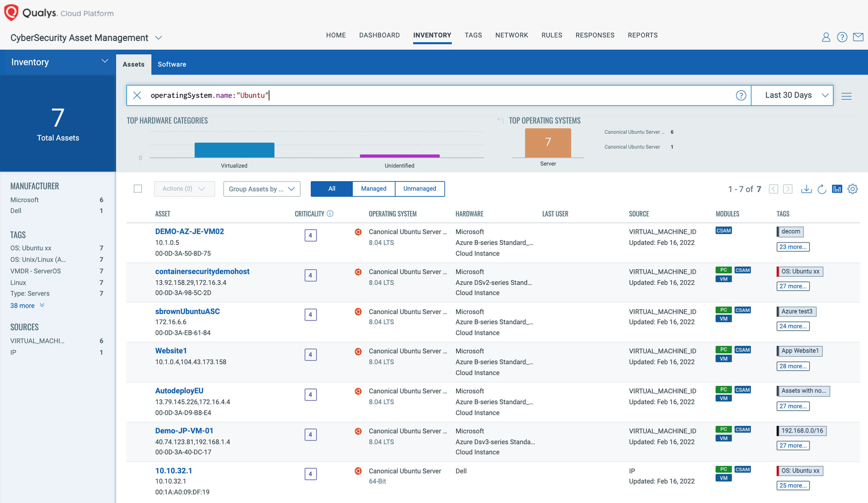
Task: Click the back arrow beside Top Operating Systems
Action: (500, 120)
